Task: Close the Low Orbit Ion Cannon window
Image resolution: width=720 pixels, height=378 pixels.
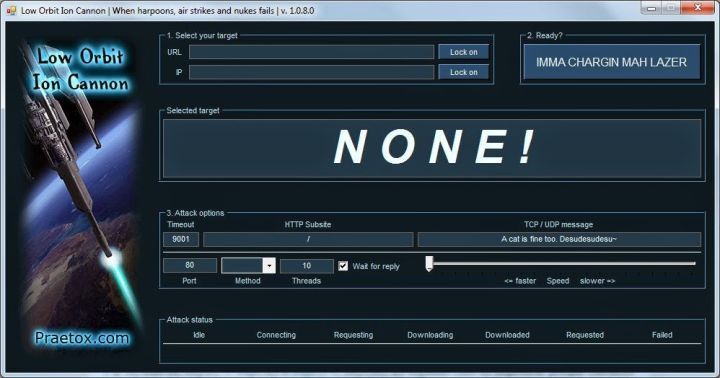Action: (697, 8)
